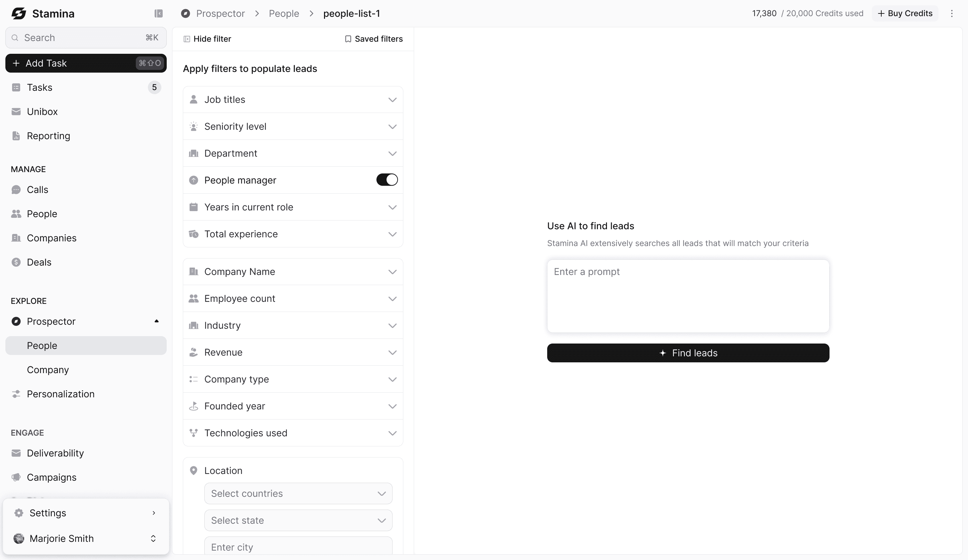Open Personalization from the sidebar

tap(60, 394)
